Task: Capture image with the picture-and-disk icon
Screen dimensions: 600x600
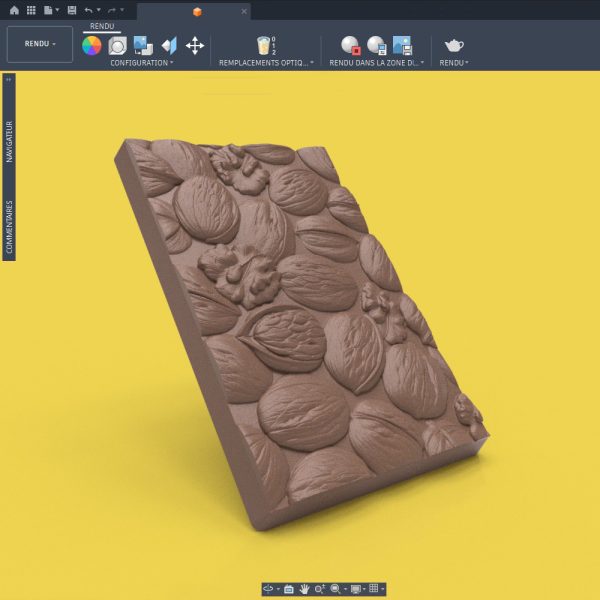Action: [402, 46]
